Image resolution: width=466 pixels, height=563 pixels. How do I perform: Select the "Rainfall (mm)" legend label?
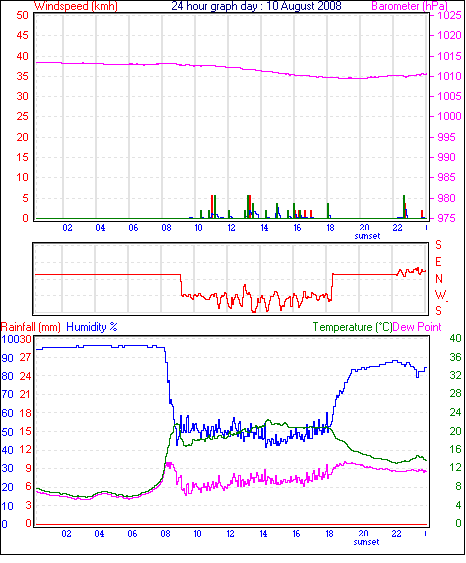(x=31, y=327)
